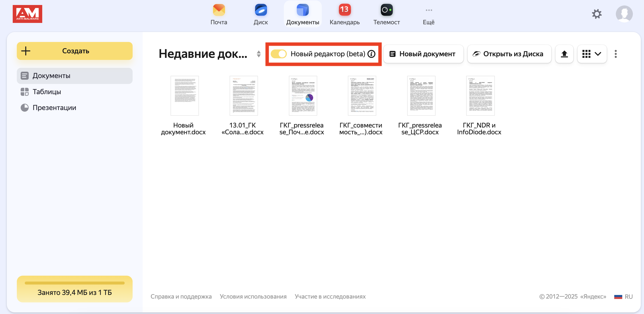Open the settings gear icon
Screen dimensions: 644x314
[x=597, y=14]
